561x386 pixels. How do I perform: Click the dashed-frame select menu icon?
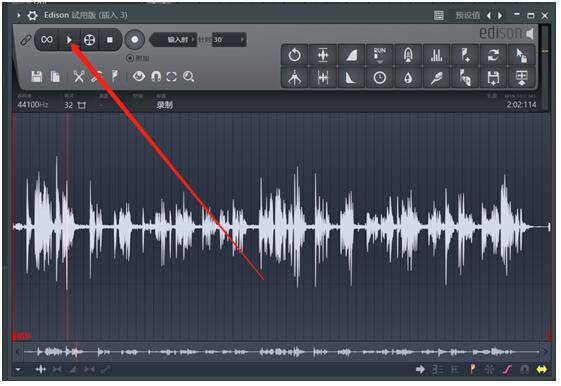tap(172, 77)
